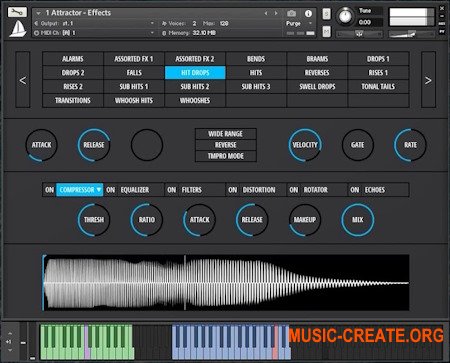The image size is (450, 363).
Task: Click the WIDE RANGE button
Action: pyautogui.click(x=226, y=134)
